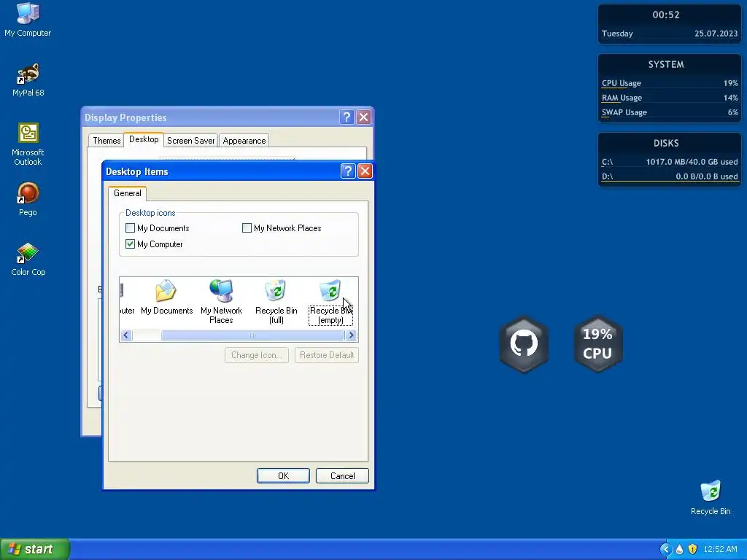Click the RAM Usage row in System widget
The height and width of the screenshot is (560, 747).
point(670,98)
